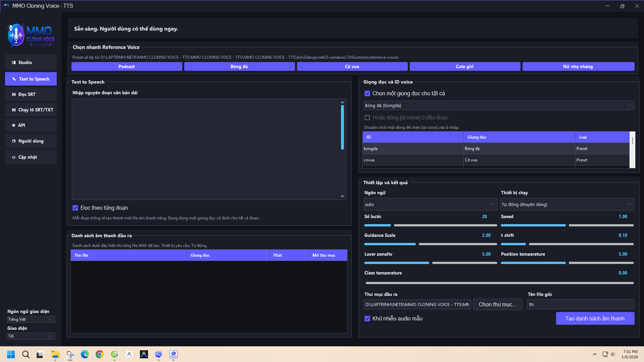Click Tạo danh sách âm thanh button
This screenshot has height=362, width=644.
click(x=595, y=318)
